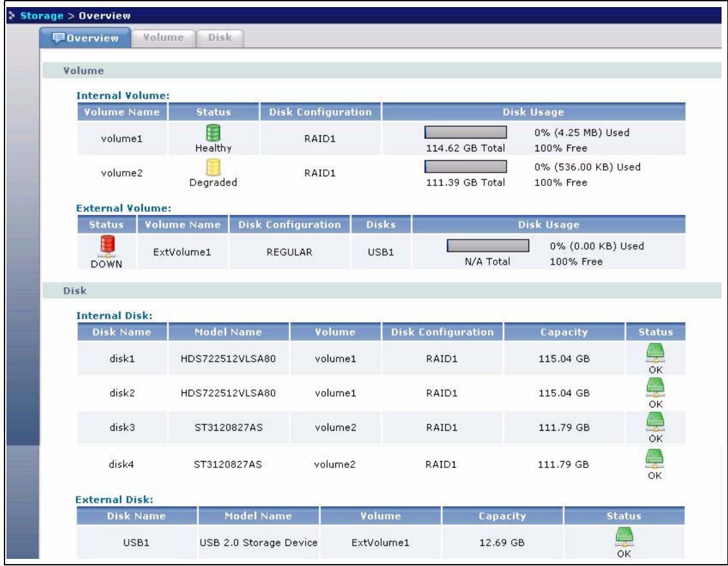728x566 pixels.
Task: Click disk1 OK status icon
Action: (x=655, y=353)
